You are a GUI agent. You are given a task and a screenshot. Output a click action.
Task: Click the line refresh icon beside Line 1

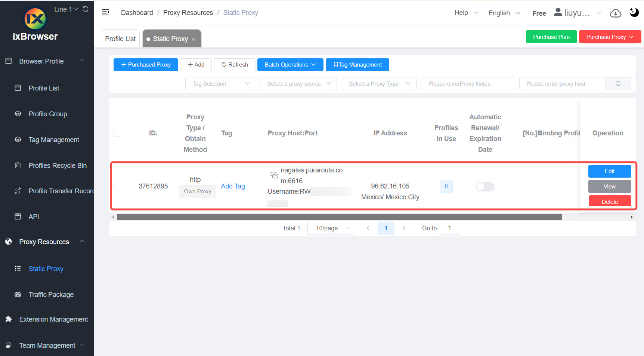(x=86, y=9)
